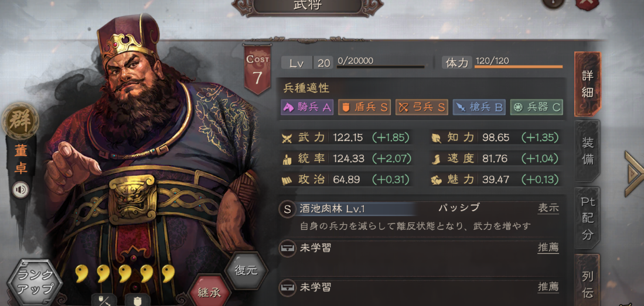This screenshot has height=306, width=644.
Task: Open the 詳細 tab
Action: point(587,84)
